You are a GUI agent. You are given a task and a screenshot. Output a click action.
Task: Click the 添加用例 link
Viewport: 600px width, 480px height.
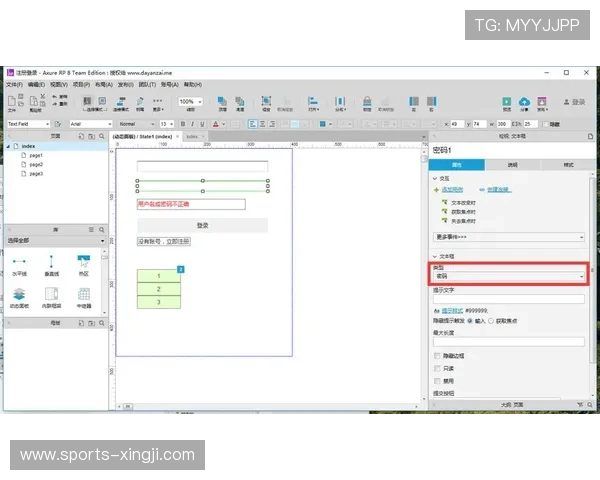[x=454, y=189]
